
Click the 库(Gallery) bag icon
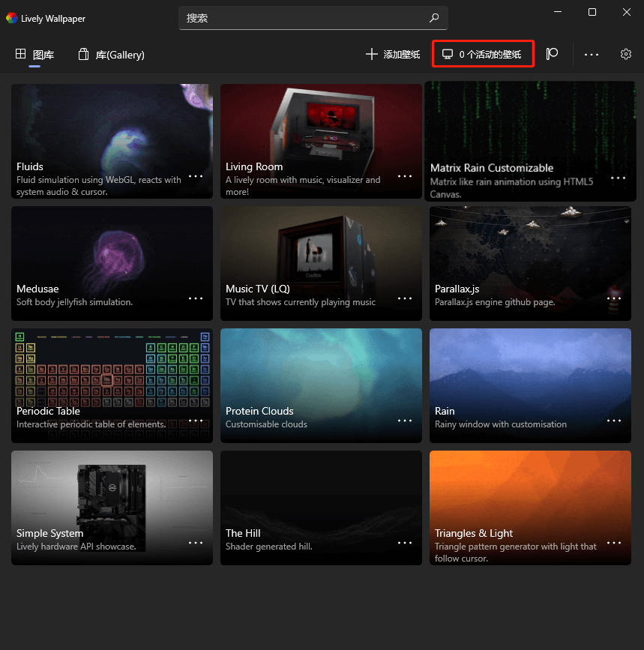coord(84,55)
